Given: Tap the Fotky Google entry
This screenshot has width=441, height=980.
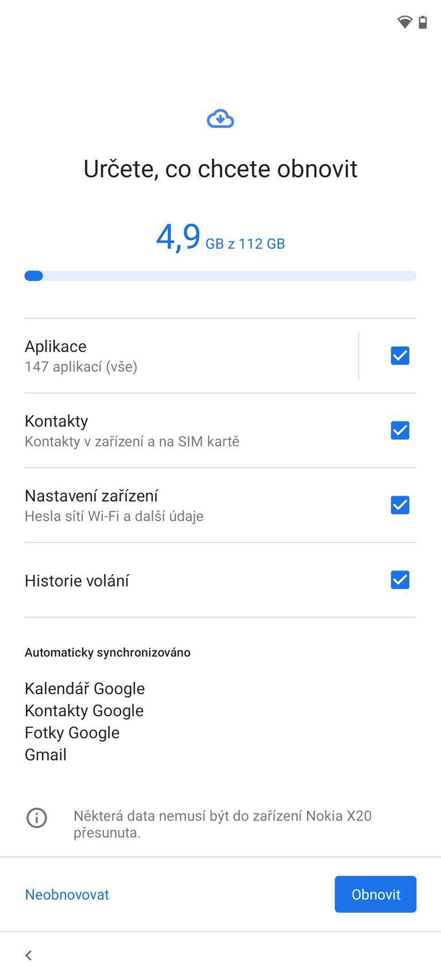Looking at the screenshot, I should coord(72,733).
